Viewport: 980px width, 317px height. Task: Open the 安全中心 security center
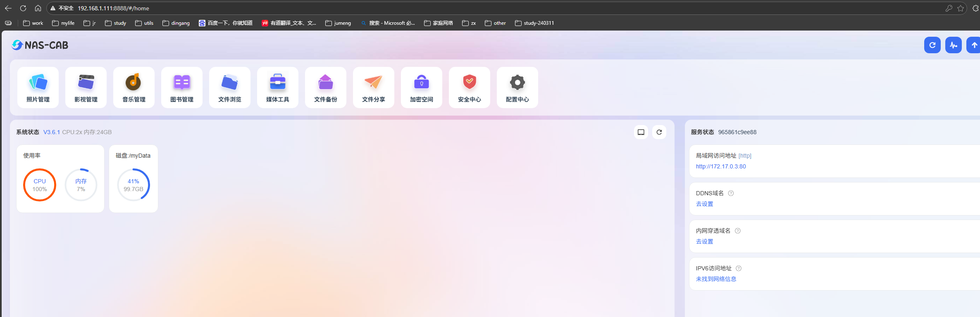tap(470, 88)
